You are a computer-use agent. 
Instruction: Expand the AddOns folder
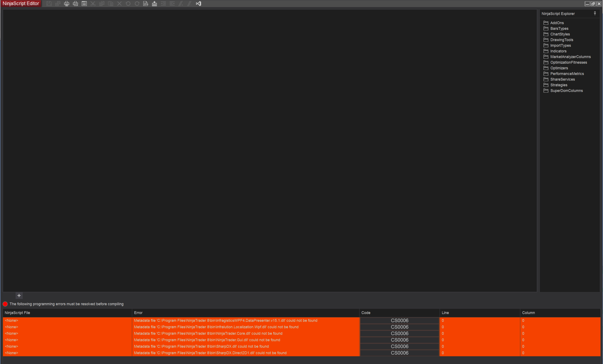557,23
